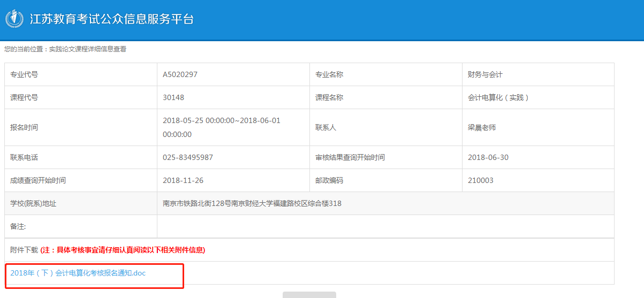Select the major code value A5020297
This screenshot has width=644, height=298.
pyautogui.click(x=180, y=75)
